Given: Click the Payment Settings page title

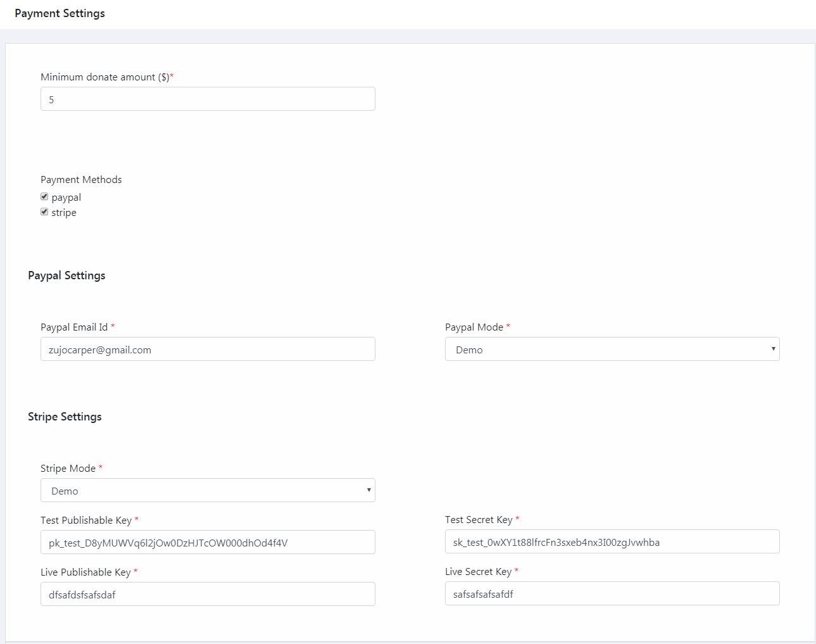Looking at the screenshot, I should 60,13.
